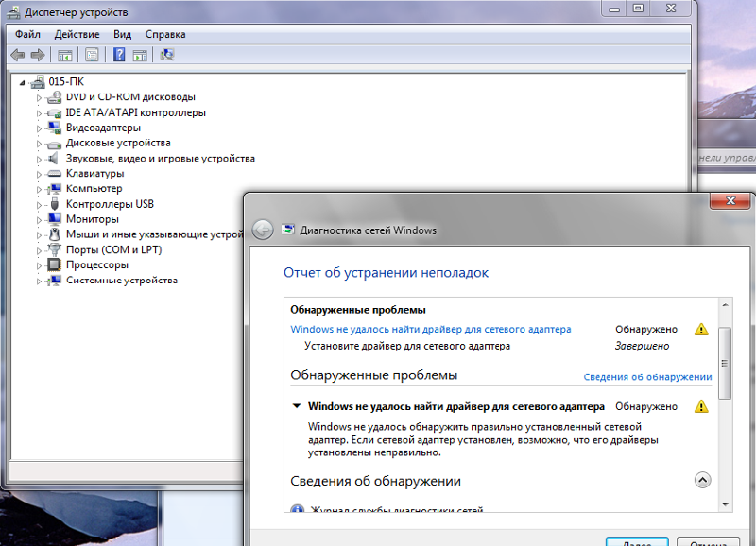Image resolution: width=756 pixels, height=546 pixels.
Task: Click the forward arrow in Device Manager toolbar
Action: tap(38, 55)
